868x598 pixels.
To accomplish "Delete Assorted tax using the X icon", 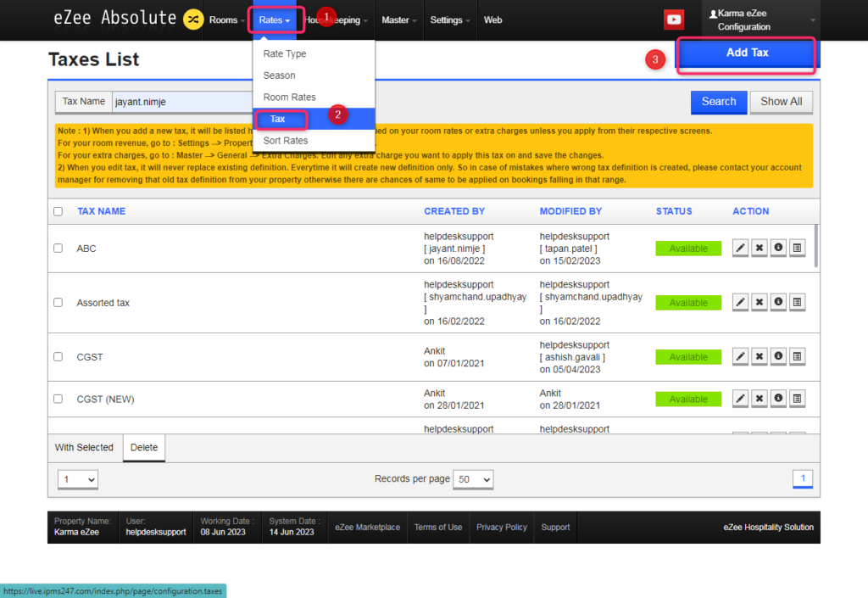I will pyautogui.click(x=759, y=302).
